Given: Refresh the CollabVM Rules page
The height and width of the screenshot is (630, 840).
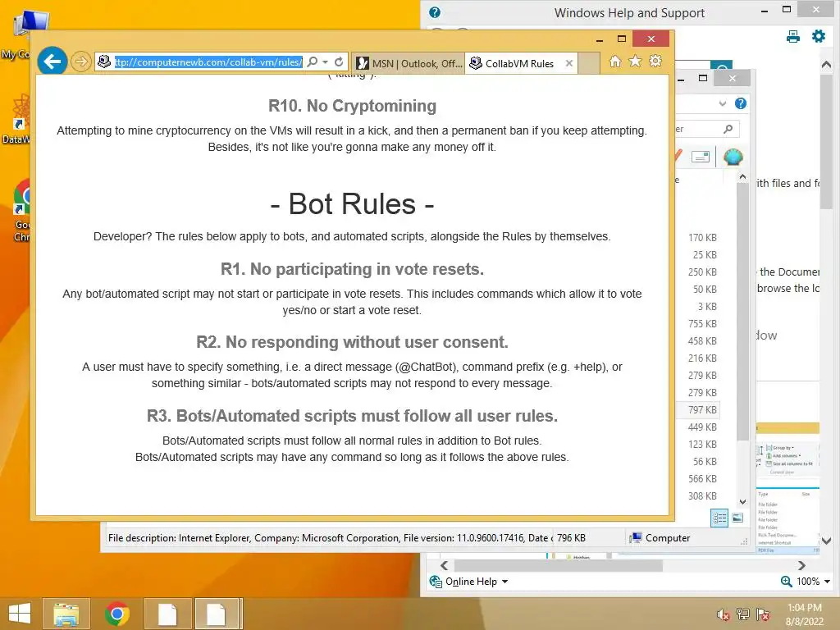Looking at the screenshot, I should click(x=339, y=62).
